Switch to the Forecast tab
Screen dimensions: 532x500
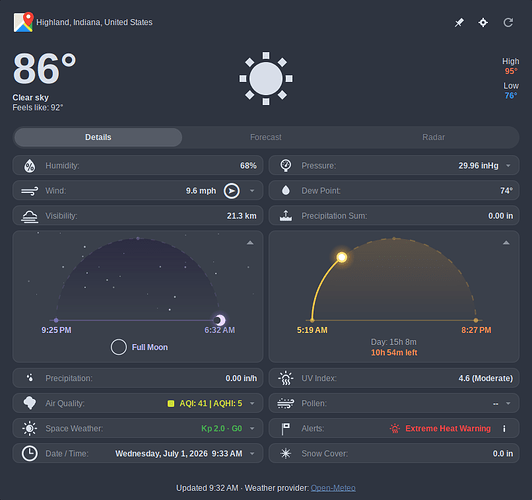(x=266, y=137)
